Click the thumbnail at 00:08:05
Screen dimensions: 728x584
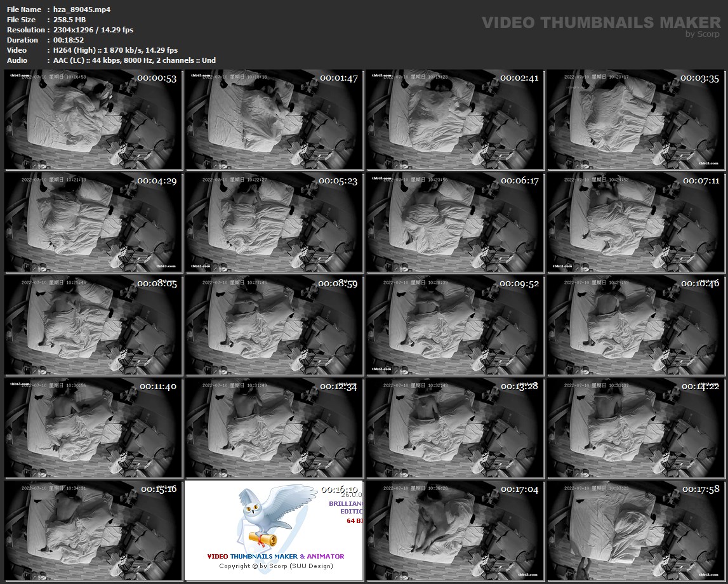(93, 326)
